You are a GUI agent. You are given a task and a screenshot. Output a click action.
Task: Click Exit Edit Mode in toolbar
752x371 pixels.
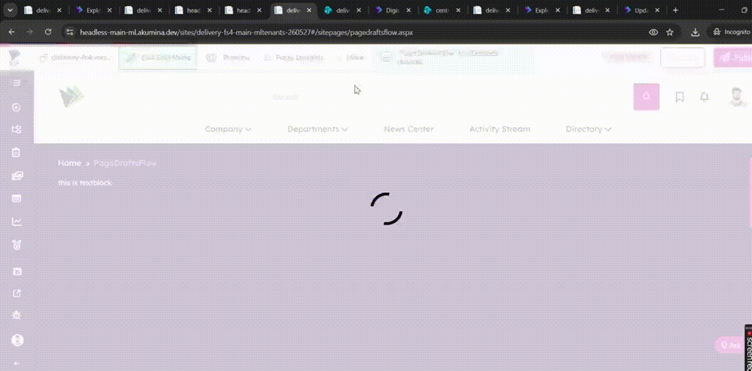click(158, 58)
